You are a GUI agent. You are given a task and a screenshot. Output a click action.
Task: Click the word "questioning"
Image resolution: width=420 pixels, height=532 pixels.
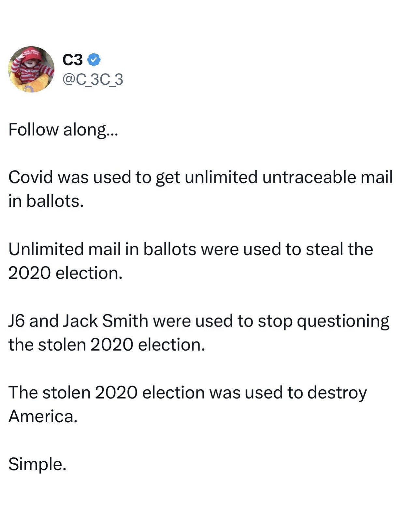pos(343,321)
